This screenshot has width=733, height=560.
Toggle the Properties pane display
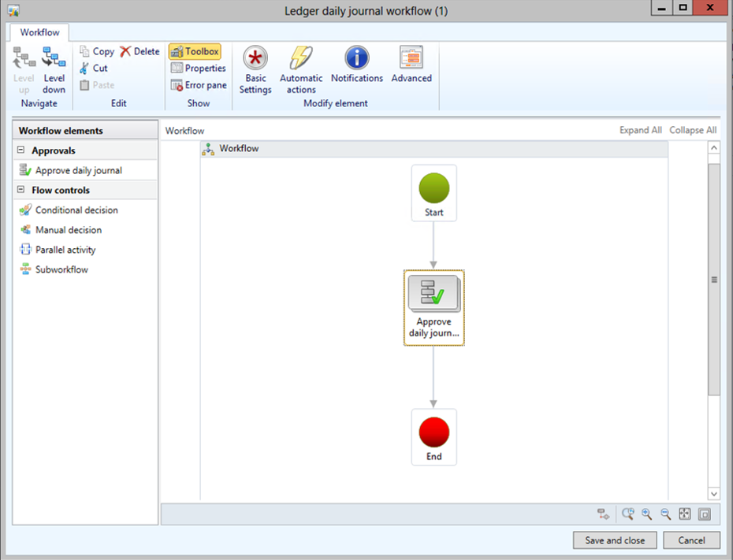coord(199,69)
